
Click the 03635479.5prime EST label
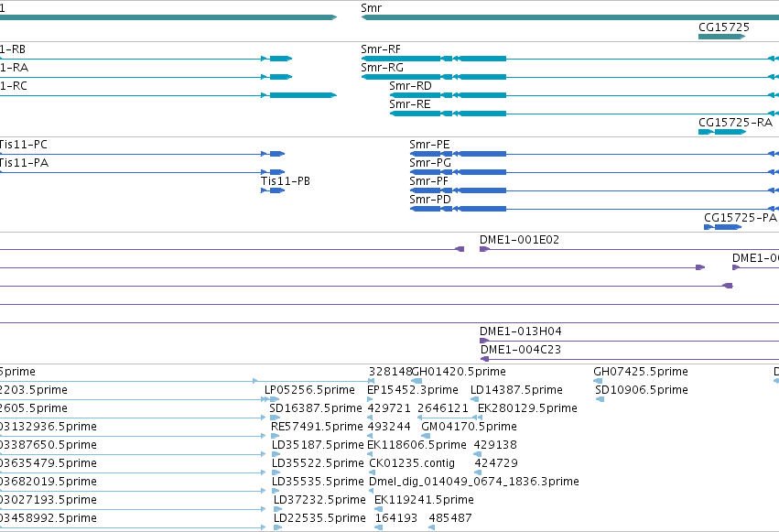coord(49,463)
